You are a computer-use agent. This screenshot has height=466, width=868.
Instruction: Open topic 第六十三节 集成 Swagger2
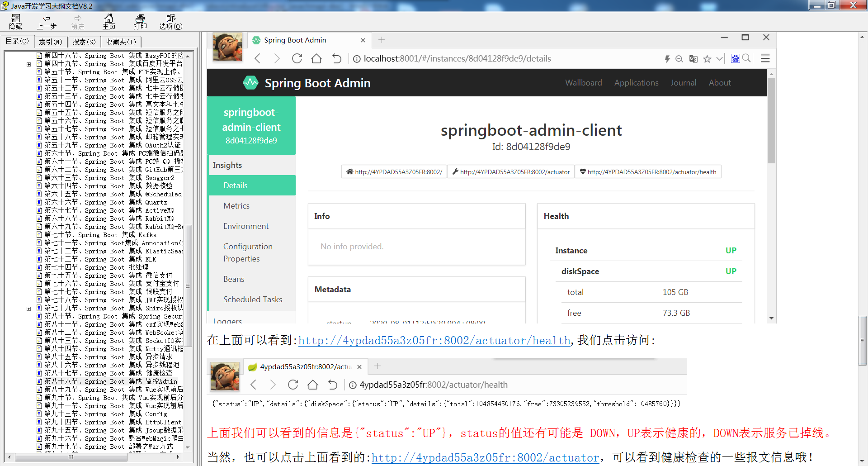click(x=109, y=178)
